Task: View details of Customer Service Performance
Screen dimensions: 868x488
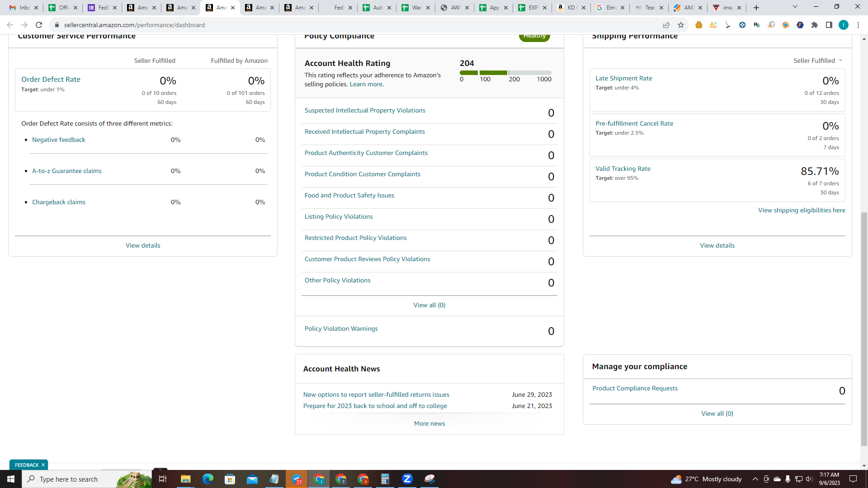Action: pos(143,246)
